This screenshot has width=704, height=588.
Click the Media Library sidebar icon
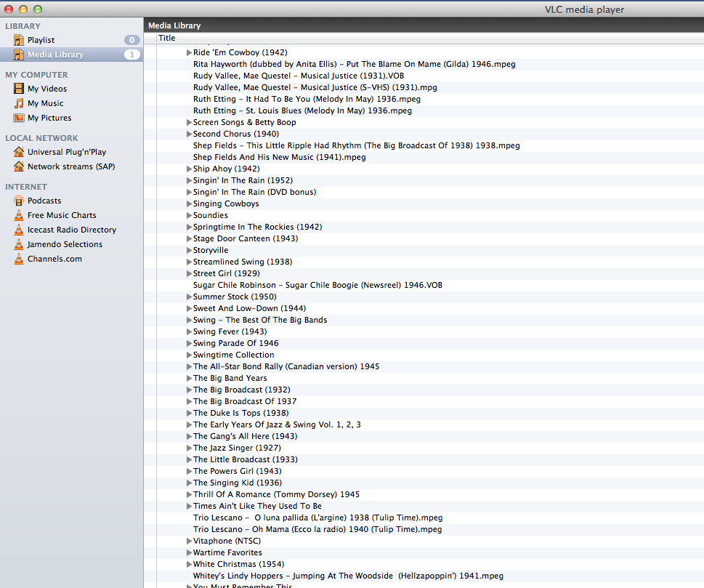19,55
